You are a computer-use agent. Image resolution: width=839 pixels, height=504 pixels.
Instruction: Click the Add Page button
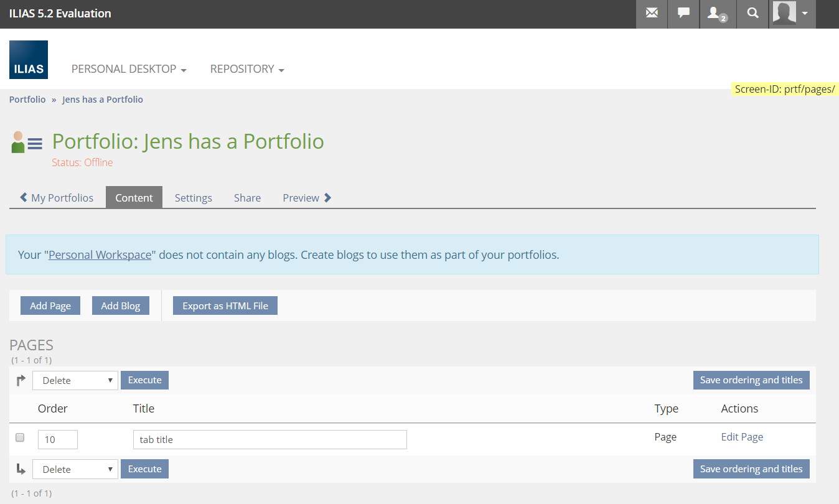click(x=50, y=306)
